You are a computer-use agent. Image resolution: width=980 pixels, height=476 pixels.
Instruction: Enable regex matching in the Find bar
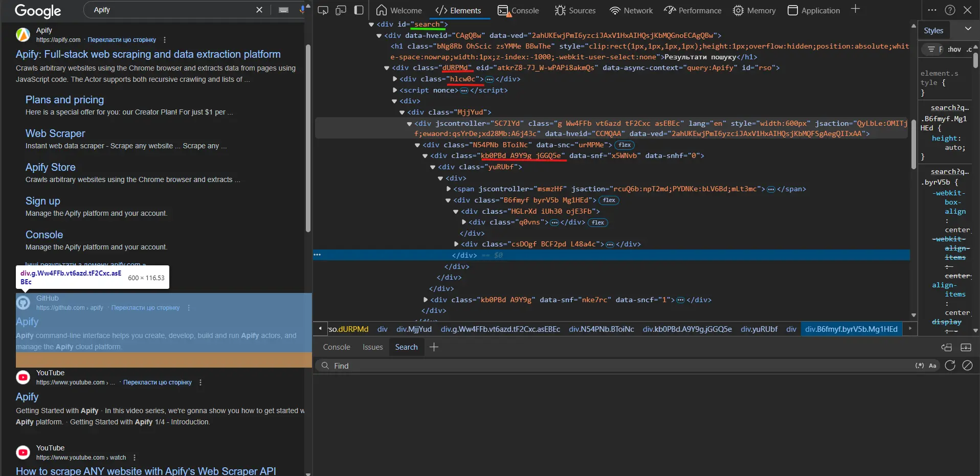click(x=919, y=365)
